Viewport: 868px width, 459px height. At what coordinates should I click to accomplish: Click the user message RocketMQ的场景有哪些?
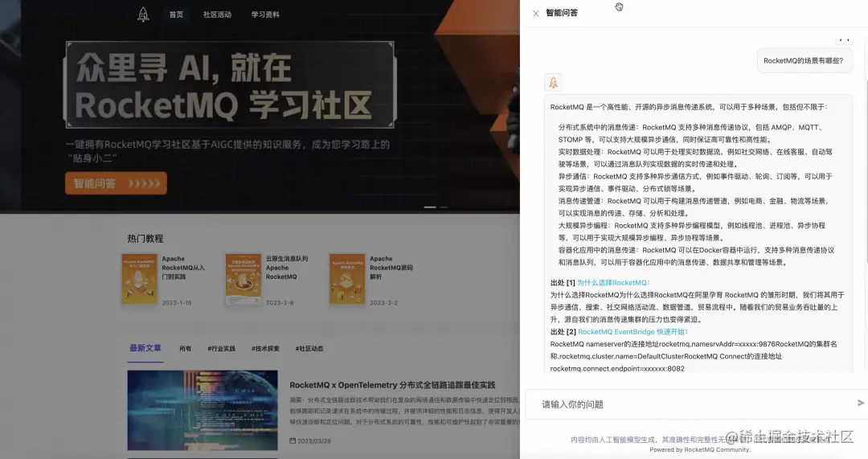(803, 61)
